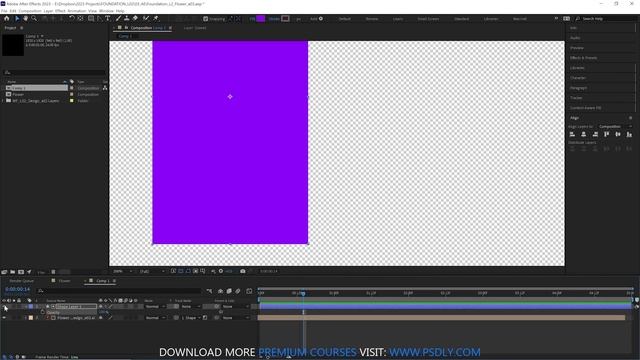This screenshot has width=640, height=360.
Task: Click Align Horizontal Center icon
Action: [x=584, y=134]
